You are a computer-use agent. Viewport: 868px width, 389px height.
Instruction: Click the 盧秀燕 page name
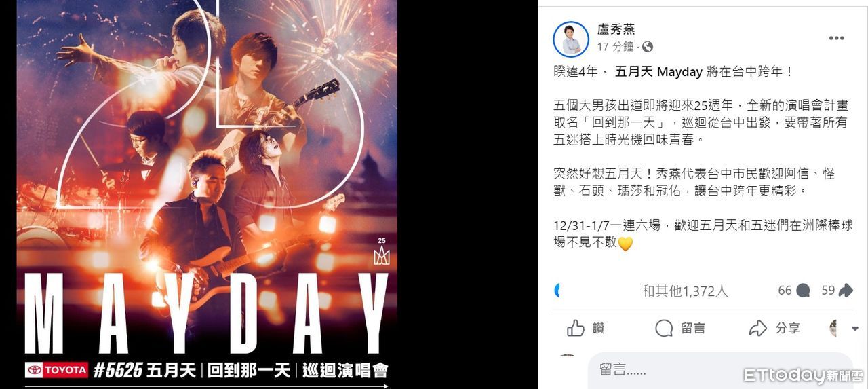(616, 29)
